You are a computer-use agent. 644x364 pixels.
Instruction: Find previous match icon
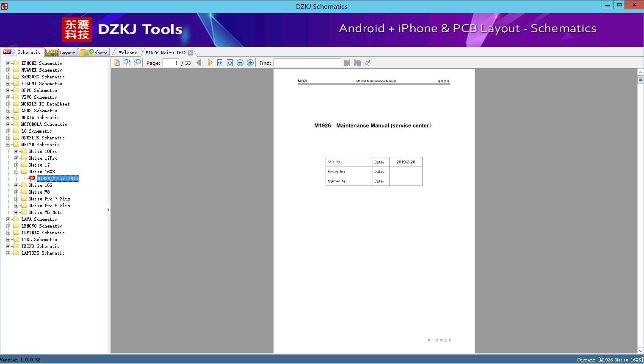click(347, 63)
